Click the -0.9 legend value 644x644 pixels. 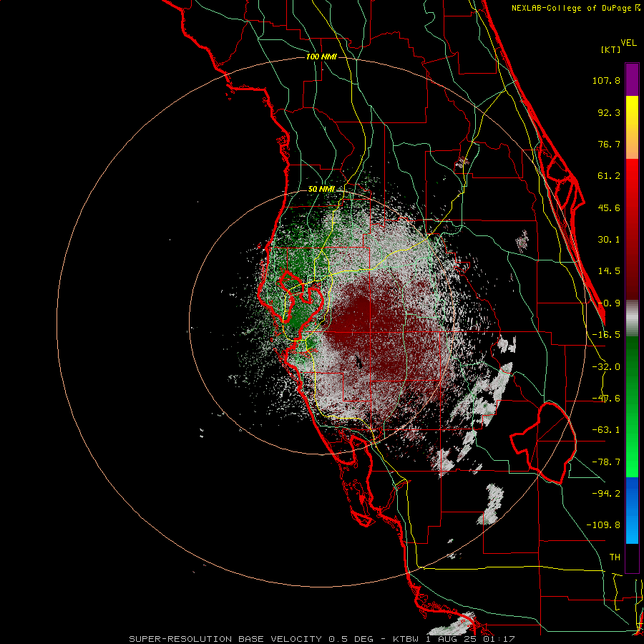point(609,303)
